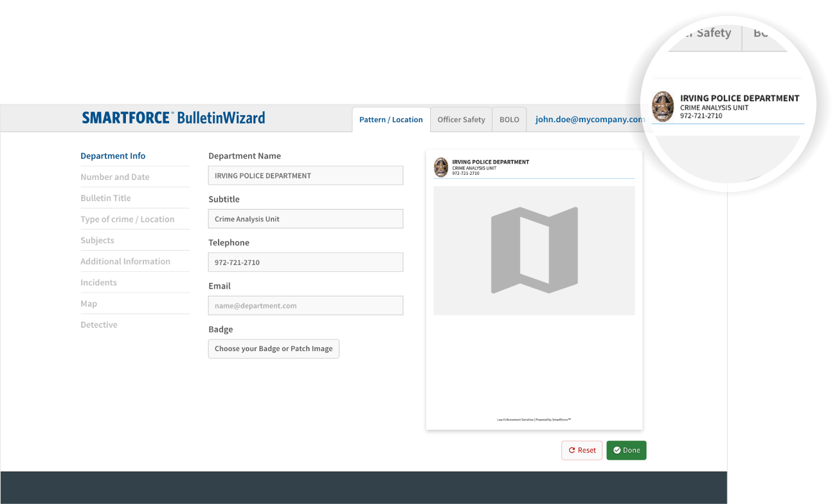Viewport: 832px width, 504px height.
Task: Switch to the Pattern / Location tab
Action: click(x=391, y=120)
